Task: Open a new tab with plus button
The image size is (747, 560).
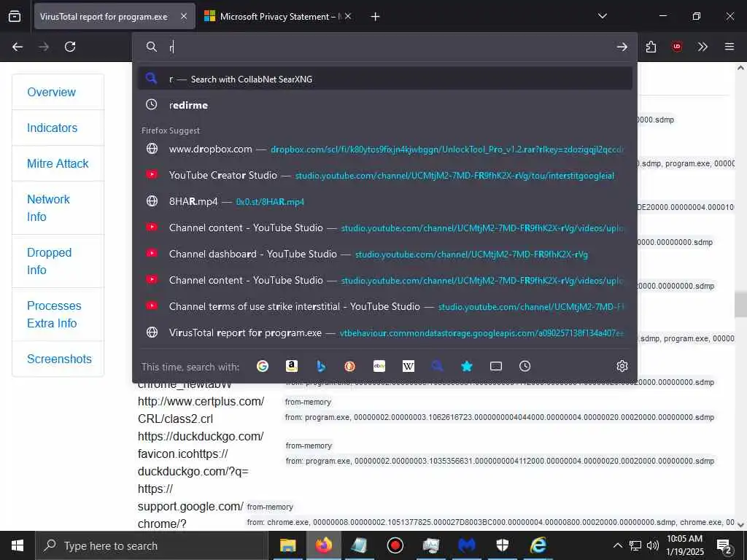Action: pyautogui.click(x=376, y=17)
